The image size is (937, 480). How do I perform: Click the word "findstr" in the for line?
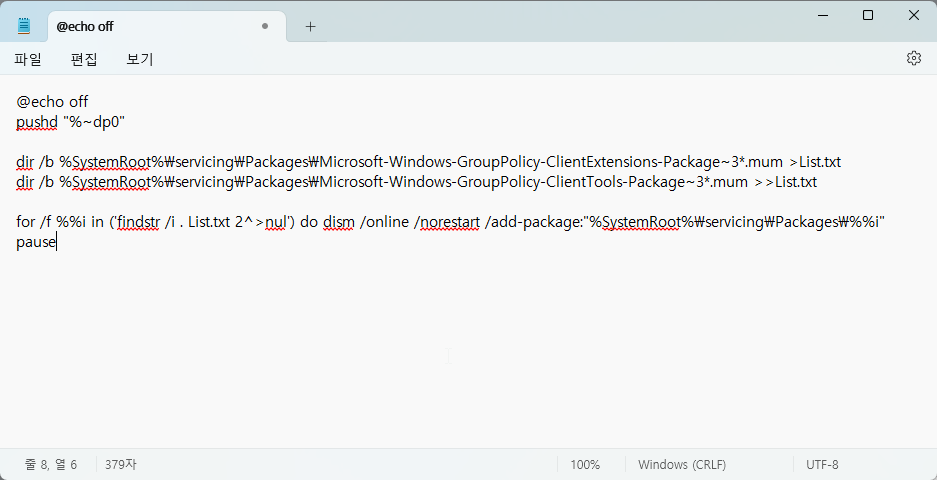138,223
